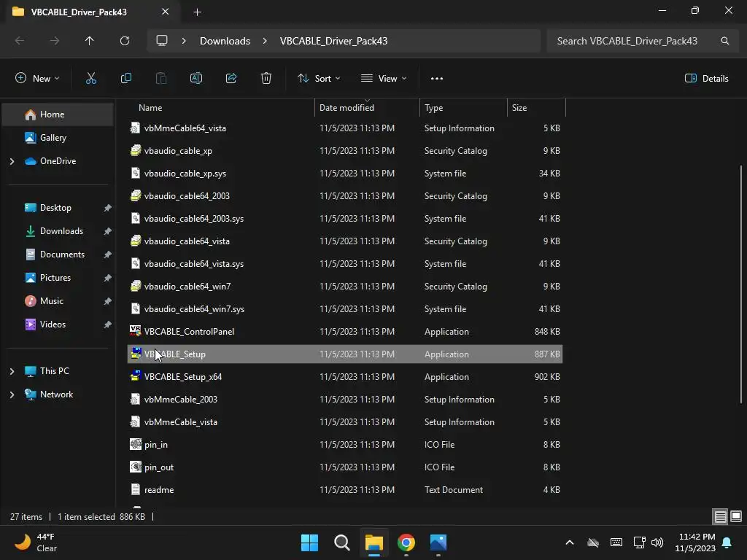Go forward with the right arrow
The image size is (747, 560).
54,41
